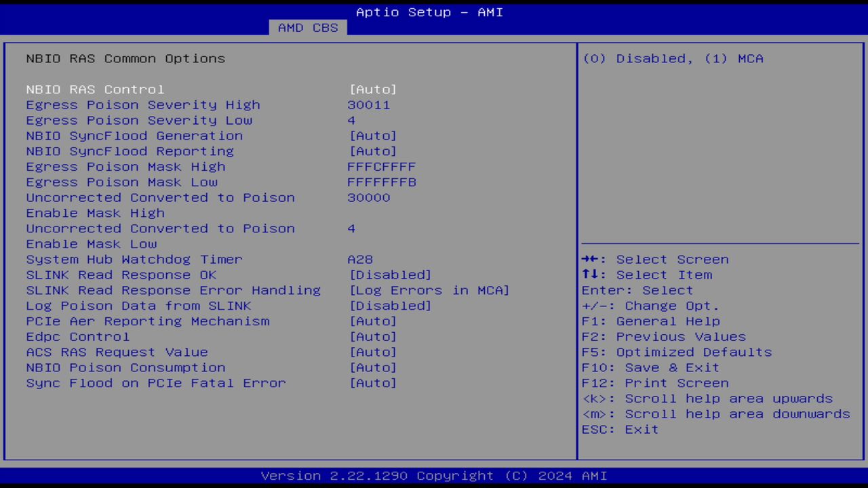Edit Egress Poison Mask High value FFFCFFFF
This screenshot has height=488, width=868.
(x=382, y=167)
